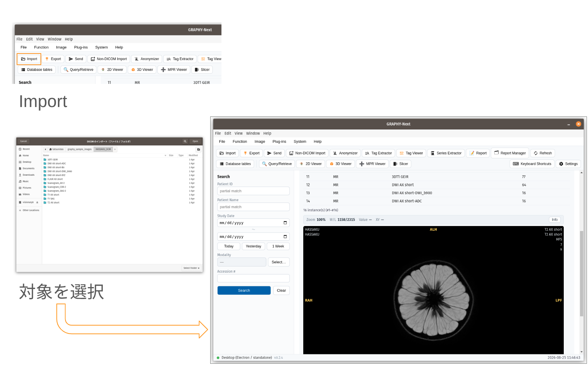Click Import in the large GRAPHY-Next window
The width and height of the screenshot is (588, 367).
(x=228, y=153)
